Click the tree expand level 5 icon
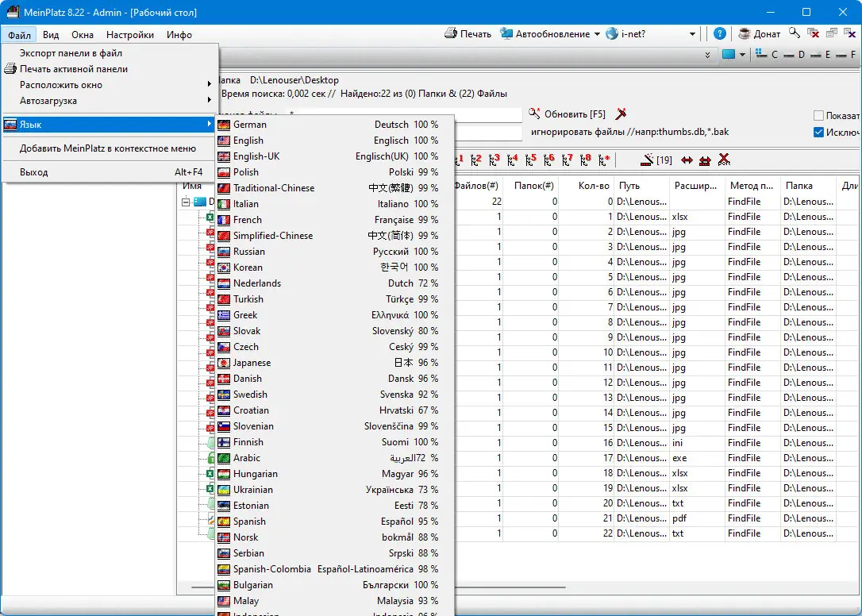 529,160
